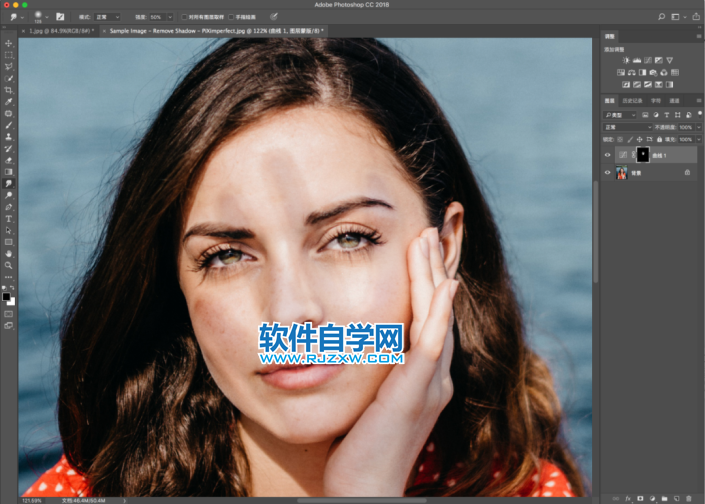This screenshot has height=504, width=705.
Task: Open the strength 50% dropdown arrow
Action: [x=170, y=17]
